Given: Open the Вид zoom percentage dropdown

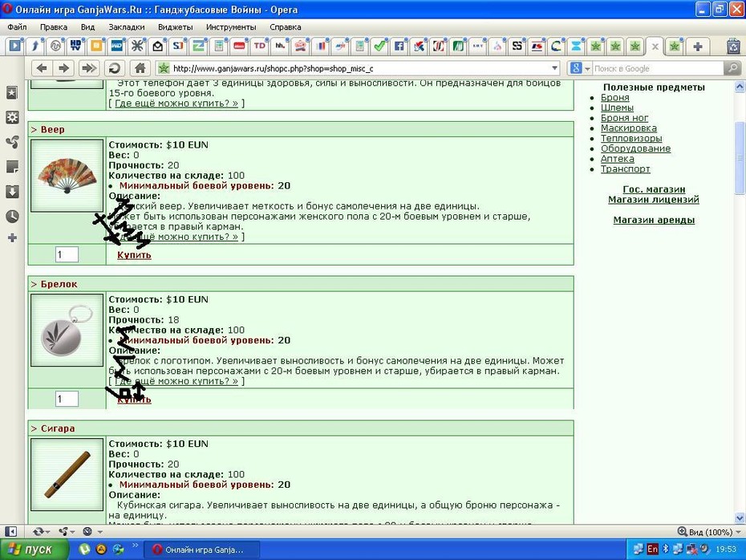Looking at the screenshot, I should pyautogui.click(x=710, y=532).
